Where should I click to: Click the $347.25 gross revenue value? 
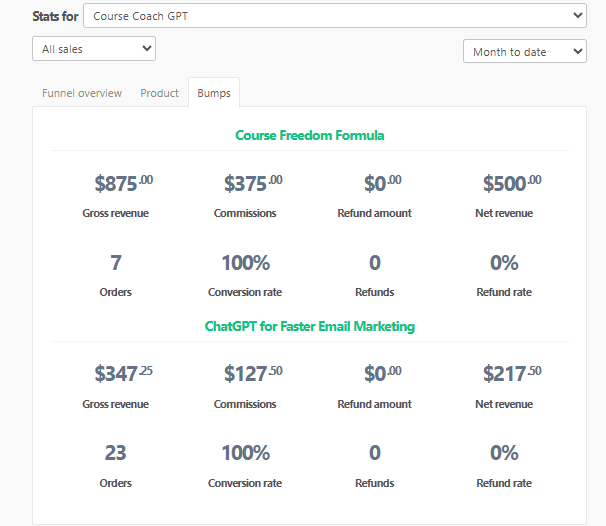[124, 373]
